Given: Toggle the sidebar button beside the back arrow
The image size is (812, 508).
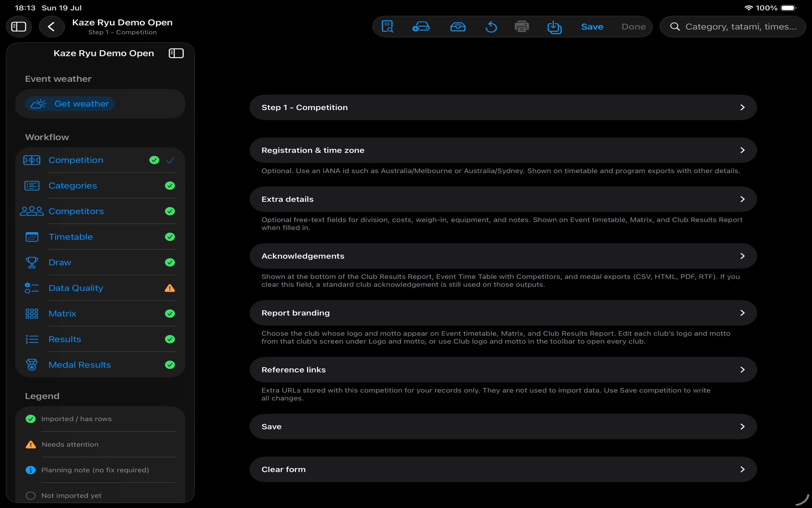Looking at the screenshot, I should coord(19,27).
